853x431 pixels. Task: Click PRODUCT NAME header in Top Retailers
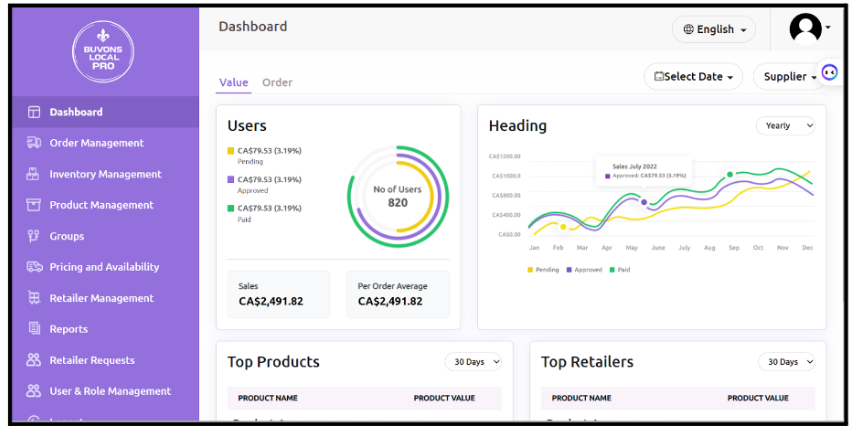pyautogui.click(x=582, y=398)
